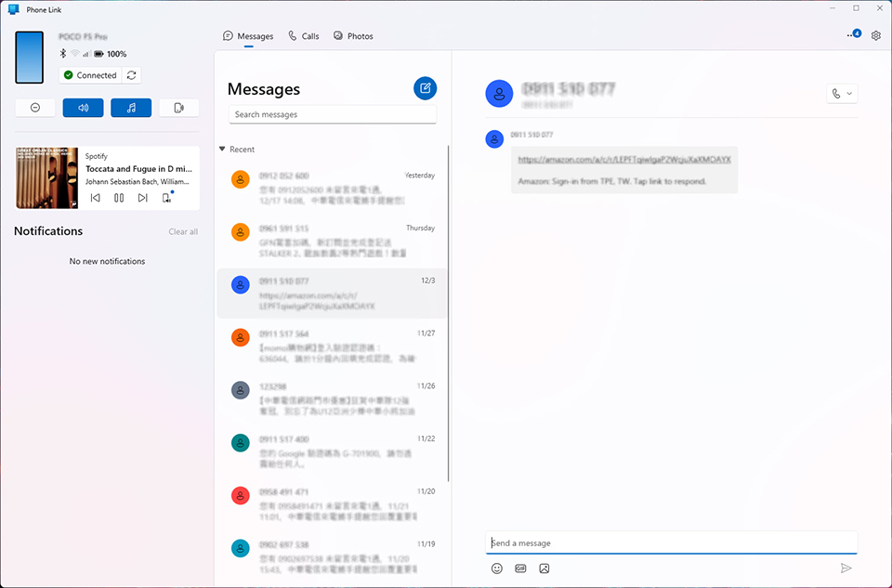Image resolution: width=892 pixels, height=588 pixels.
Task: Open the Amazon link in the conversation
Action: [623, 160]
